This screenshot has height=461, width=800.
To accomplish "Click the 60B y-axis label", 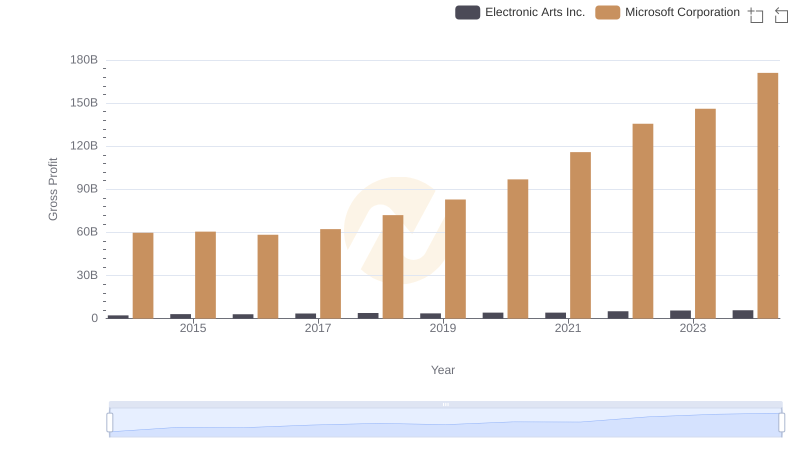I will pos(87,232).
